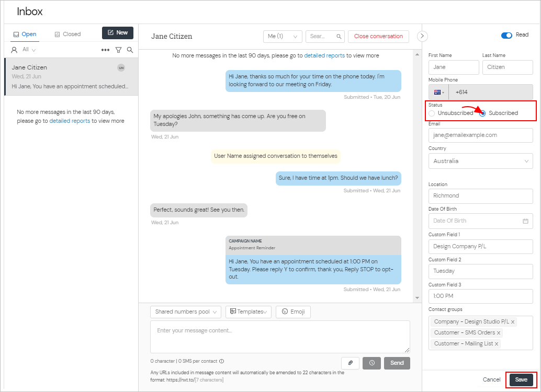Viewport: 541px width, 392px height.
Task: Open the Date Of Birth calendar icon
Action: [x=525, y=221]
